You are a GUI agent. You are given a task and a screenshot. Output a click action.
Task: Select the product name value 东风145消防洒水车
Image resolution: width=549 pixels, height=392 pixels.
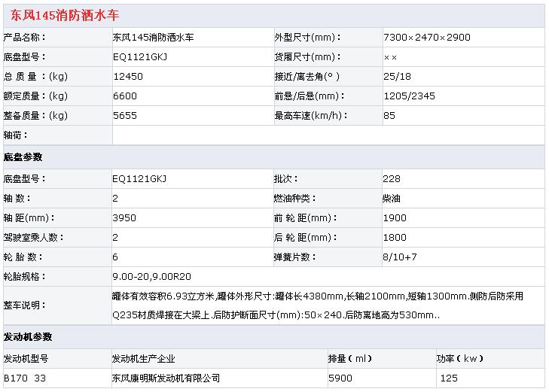153,38
